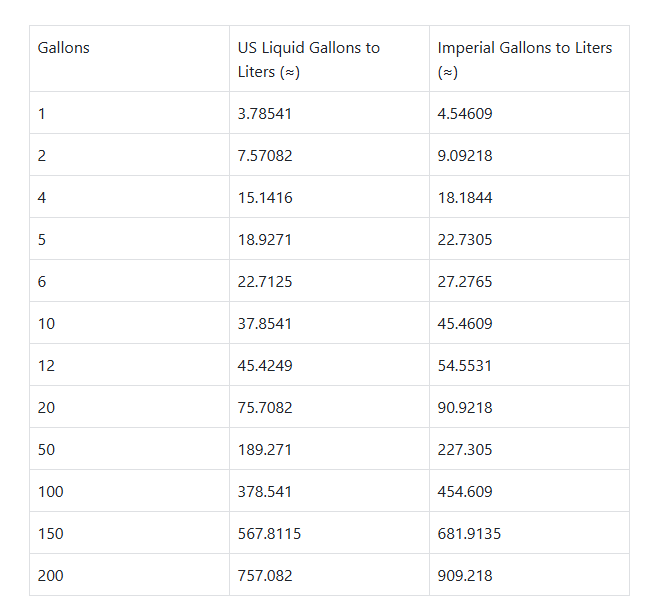Click the US Liquid Gallons to Liters header
Screen dimensions: 652x616
[x=308, y=59]
